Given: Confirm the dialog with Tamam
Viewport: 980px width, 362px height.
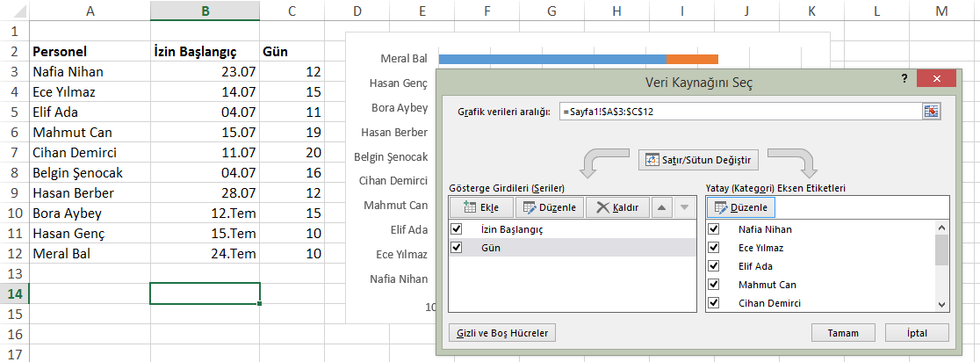Looking at the screenshot, I should click(843, 333).
